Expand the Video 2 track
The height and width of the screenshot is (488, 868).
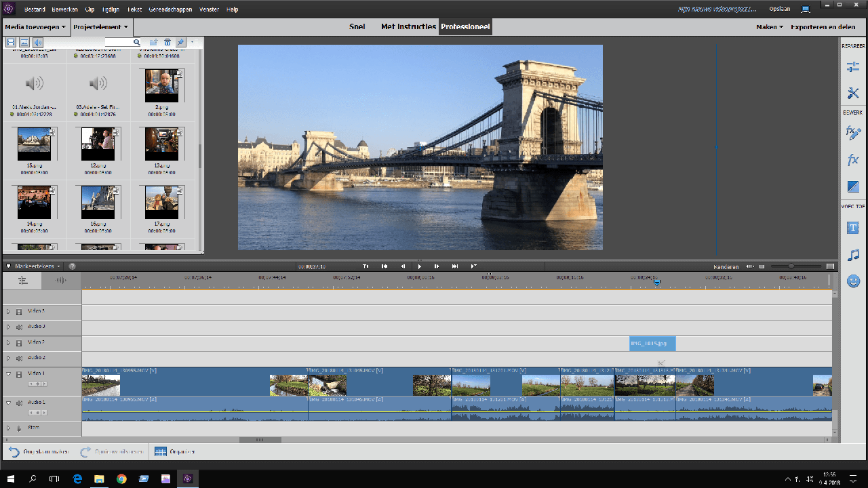[9, 343]
